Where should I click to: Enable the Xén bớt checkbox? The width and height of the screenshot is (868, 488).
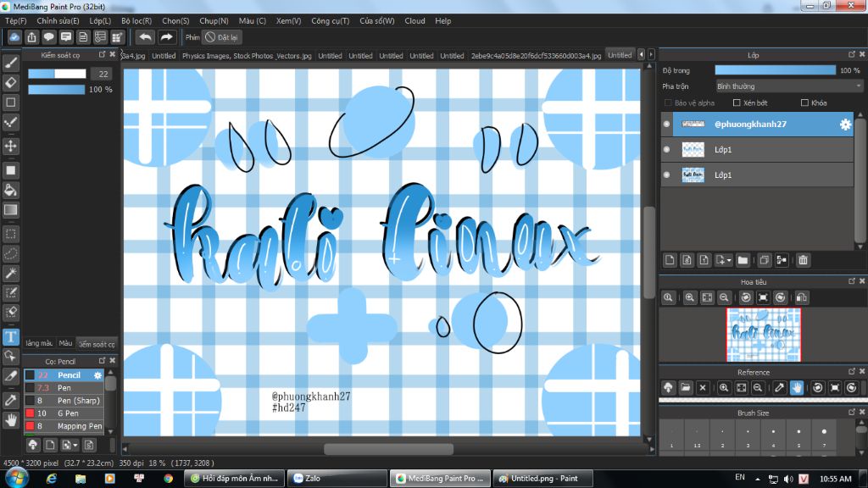click(x=737, y=103)
